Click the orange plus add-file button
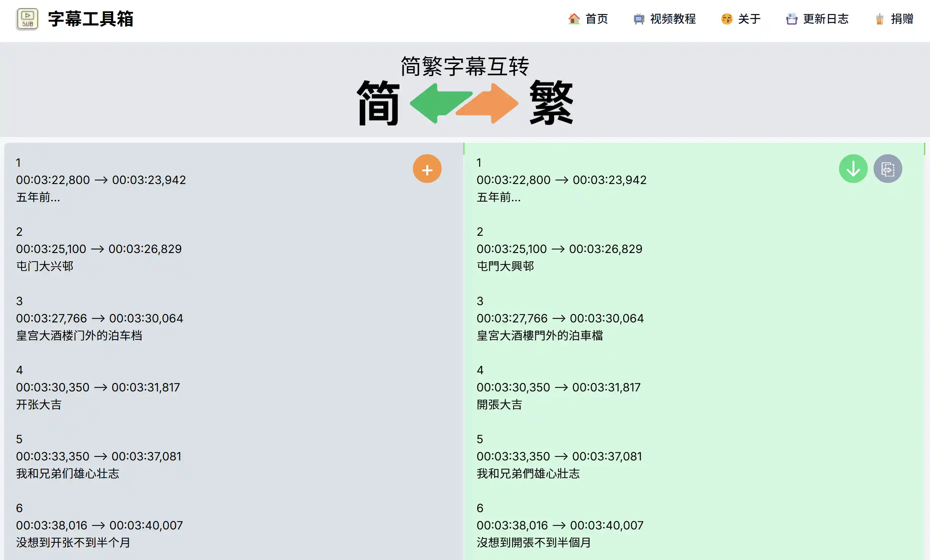 427,169
